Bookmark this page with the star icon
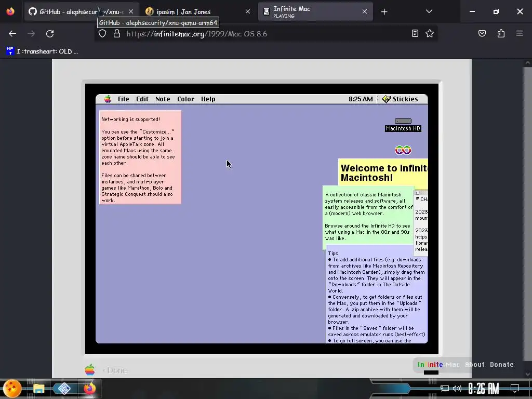The height and width of the screenshot is (399, 532). coord(430,33)
